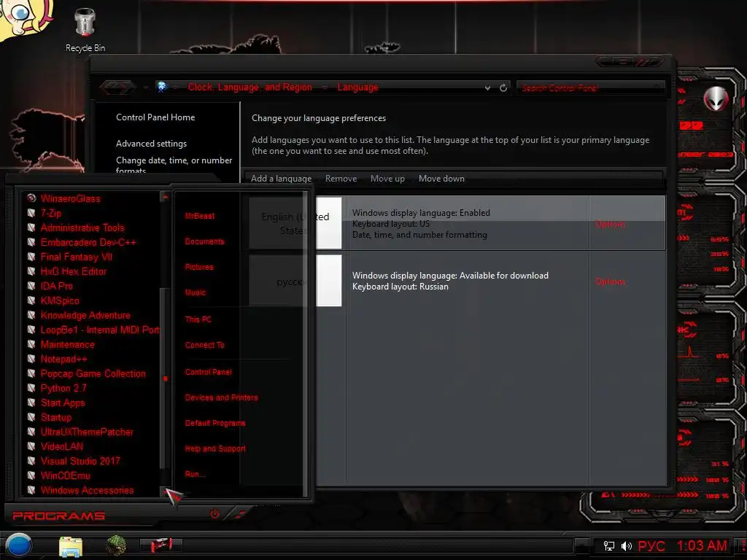Open the Recycle Bin desktop icon
Screen dimensions: 747x560
point(85,29)
